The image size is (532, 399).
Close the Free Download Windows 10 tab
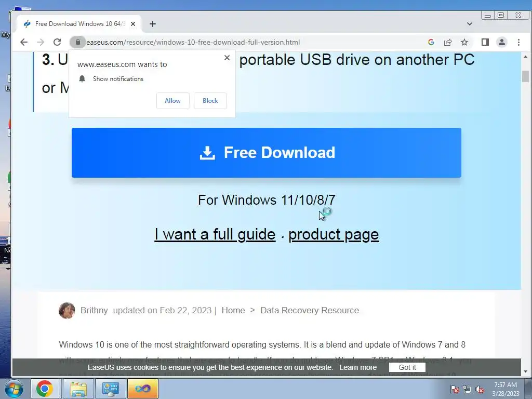coord(133,24)
